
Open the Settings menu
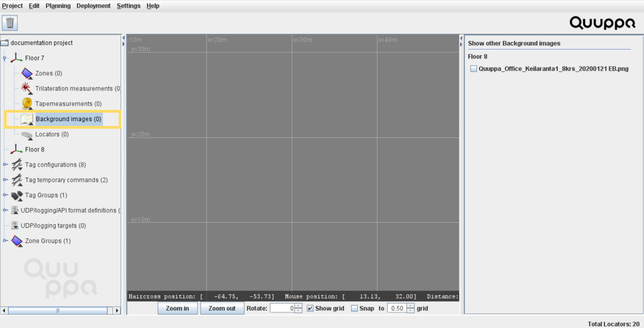point(129,6)
